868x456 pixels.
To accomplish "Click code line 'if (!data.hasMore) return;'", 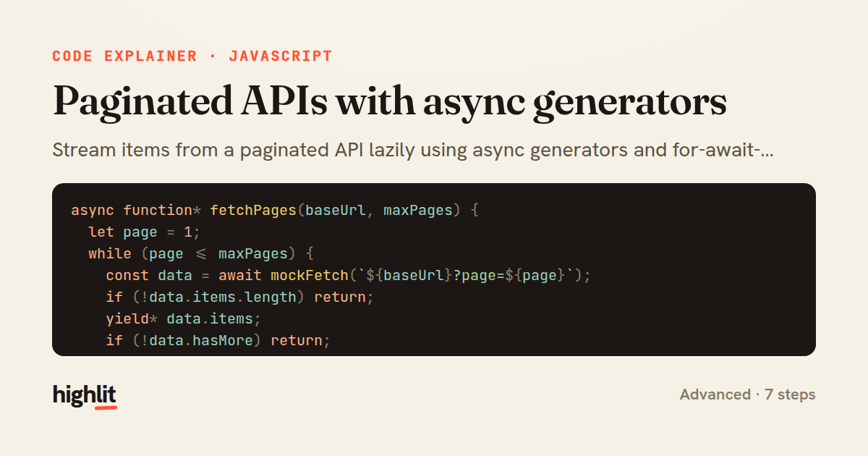I will 218,340.
